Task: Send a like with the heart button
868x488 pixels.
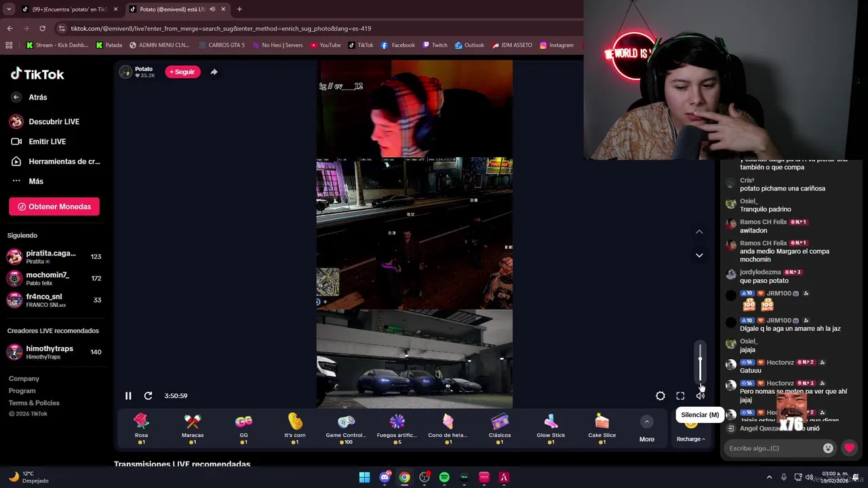Action: coord(849,448)
